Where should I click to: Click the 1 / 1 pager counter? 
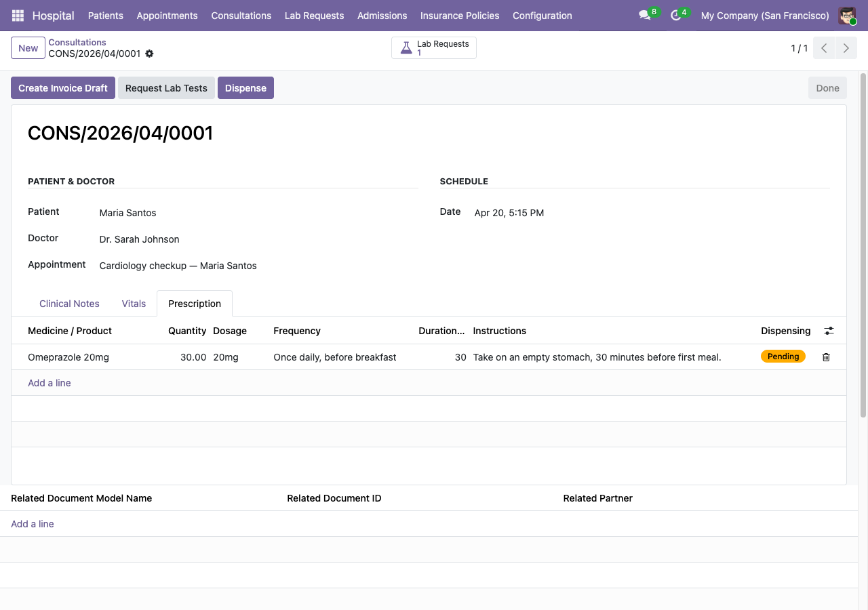[800, 48]
